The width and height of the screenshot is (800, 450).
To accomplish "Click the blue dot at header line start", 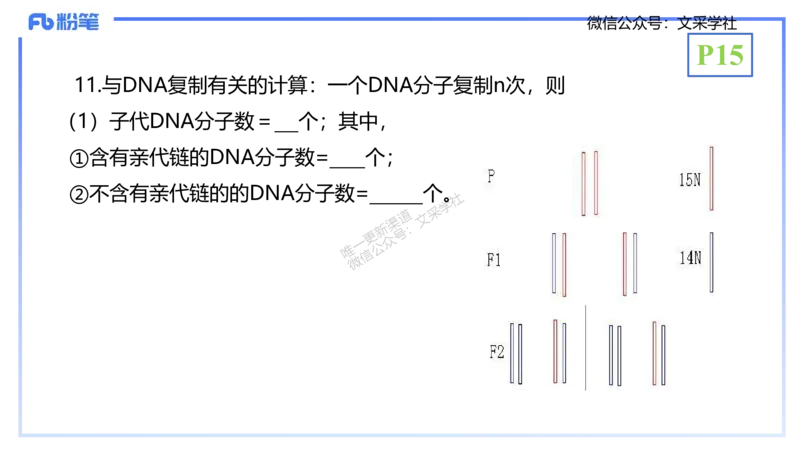I will click(x=118, y=19).
